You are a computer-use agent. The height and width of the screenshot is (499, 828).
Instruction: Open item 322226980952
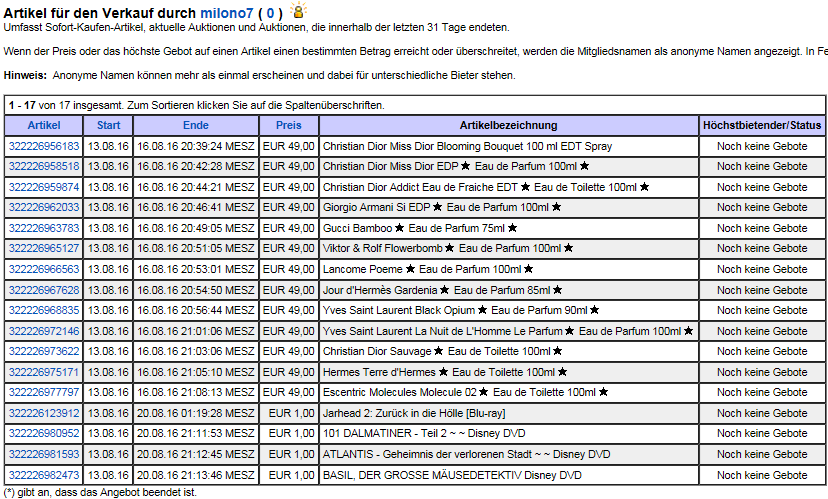[x=44, y=434]
